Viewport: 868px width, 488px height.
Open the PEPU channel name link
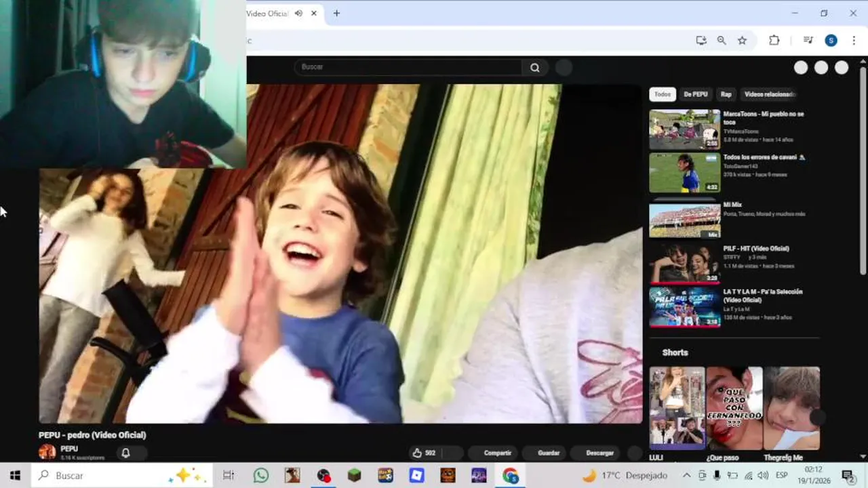click(68, 449)
